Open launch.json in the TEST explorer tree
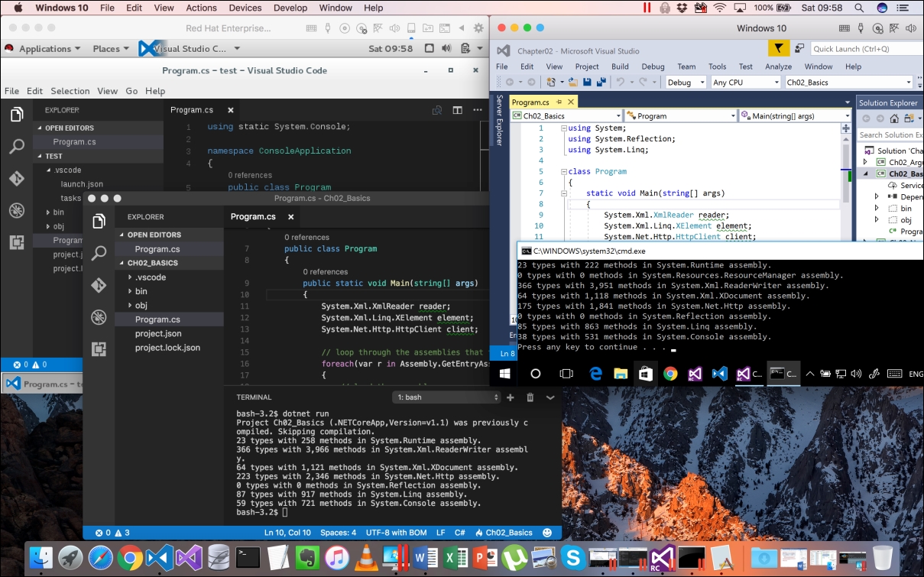This screenshot has width=924, height=577. click(82, 184)
